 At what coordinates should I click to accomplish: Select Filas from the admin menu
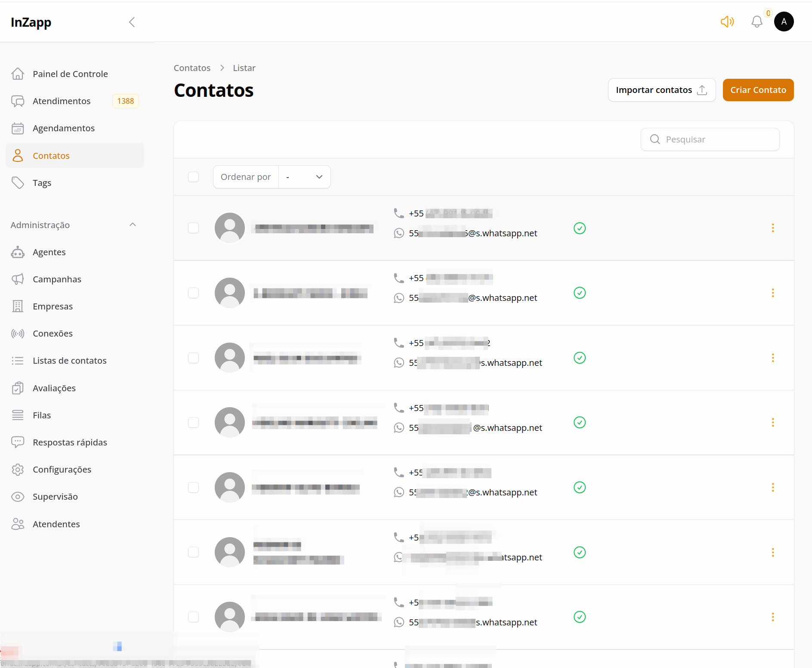[x=42, y=415]
